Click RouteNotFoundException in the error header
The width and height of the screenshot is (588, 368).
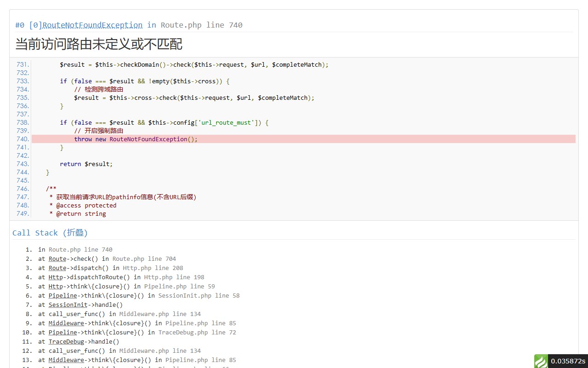92,25
